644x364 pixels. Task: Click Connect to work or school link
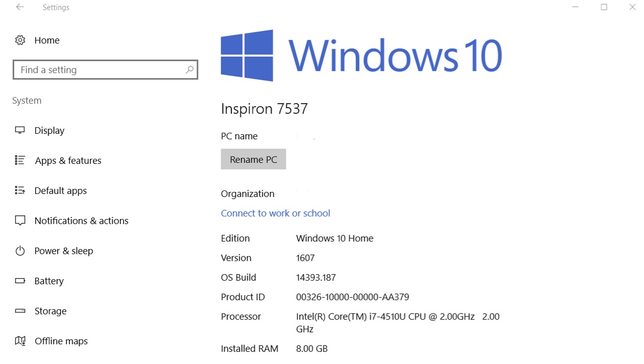click(275, 213)
